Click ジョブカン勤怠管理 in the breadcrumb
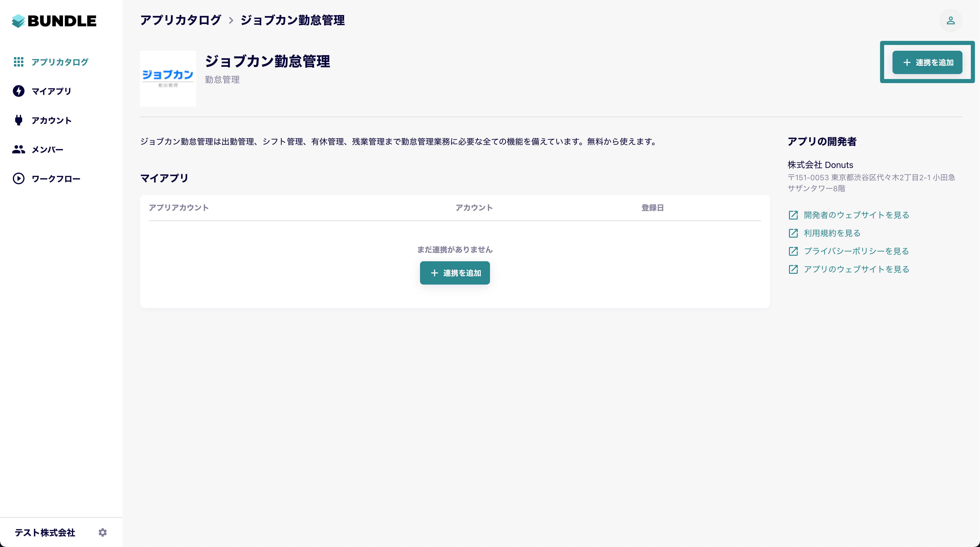The height and width of the screenshot is (547, 980). pos(293,20)
